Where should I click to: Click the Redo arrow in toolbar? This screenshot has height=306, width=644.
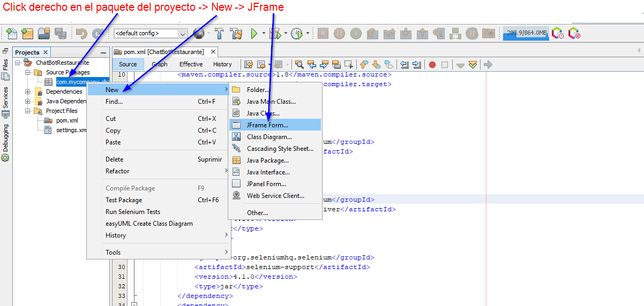click(98, 33)
